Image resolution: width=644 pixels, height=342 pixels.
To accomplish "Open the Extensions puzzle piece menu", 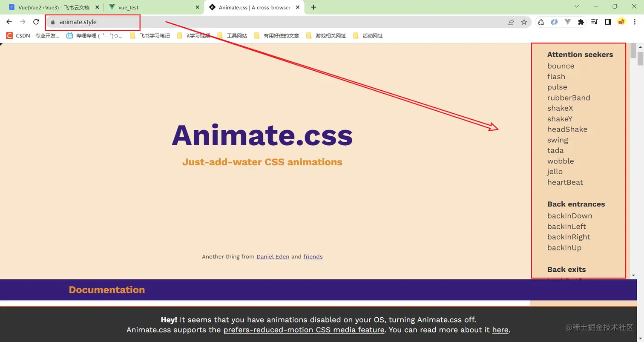I will tap(581, 22).
